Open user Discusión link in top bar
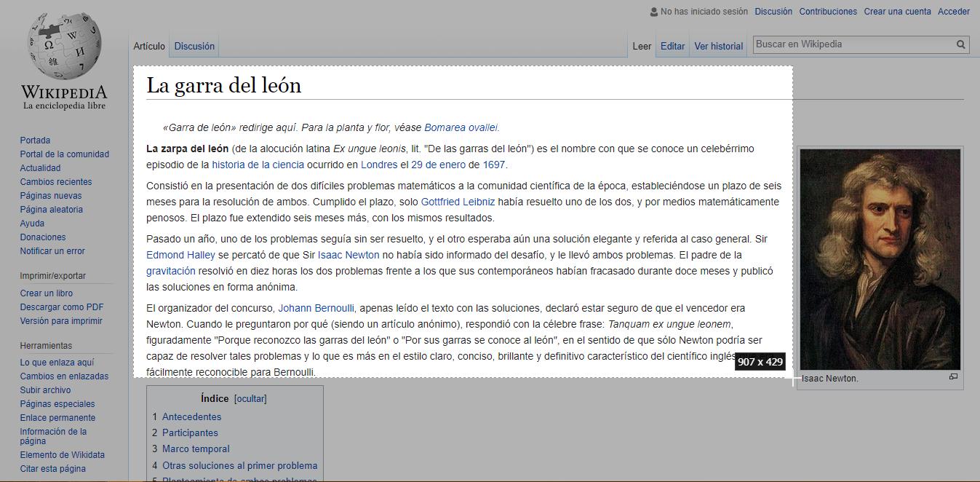This screenshot has height=482, width=980. 773,12
